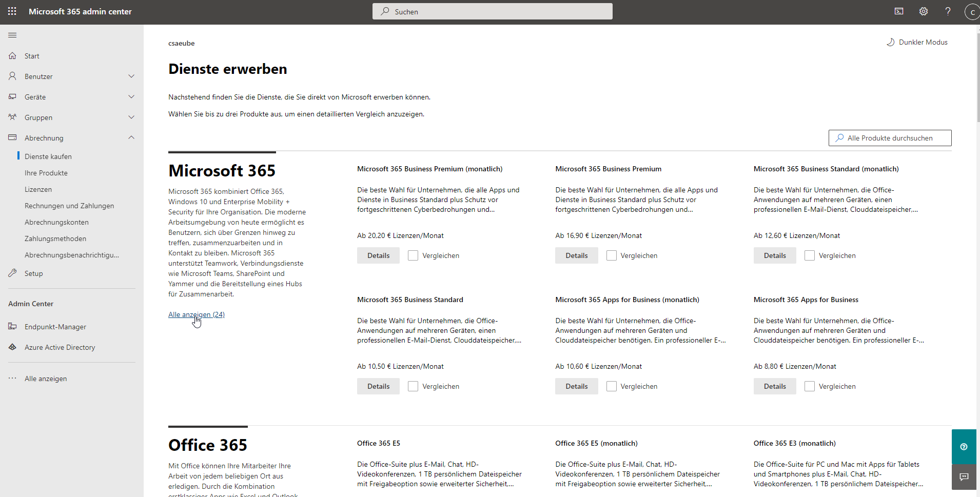Screen dimensions: 980x497
Task: Open help question mark in header
Action: click(948, 11)
